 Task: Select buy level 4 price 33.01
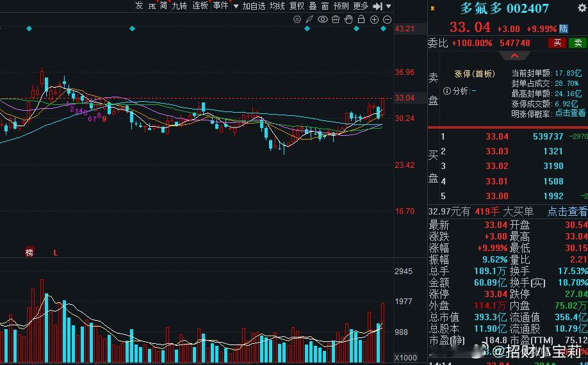[497, 181]
